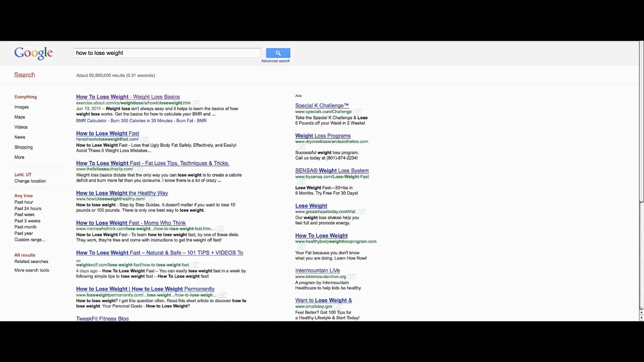Open the Advanced search link

[275, 61]
